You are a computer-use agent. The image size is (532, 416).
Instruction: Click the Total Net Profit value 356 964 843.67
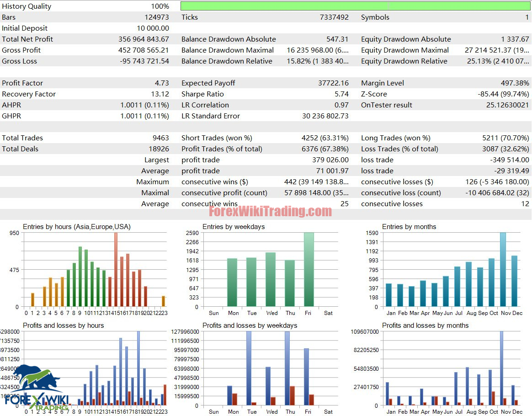(x=144, y=39)
